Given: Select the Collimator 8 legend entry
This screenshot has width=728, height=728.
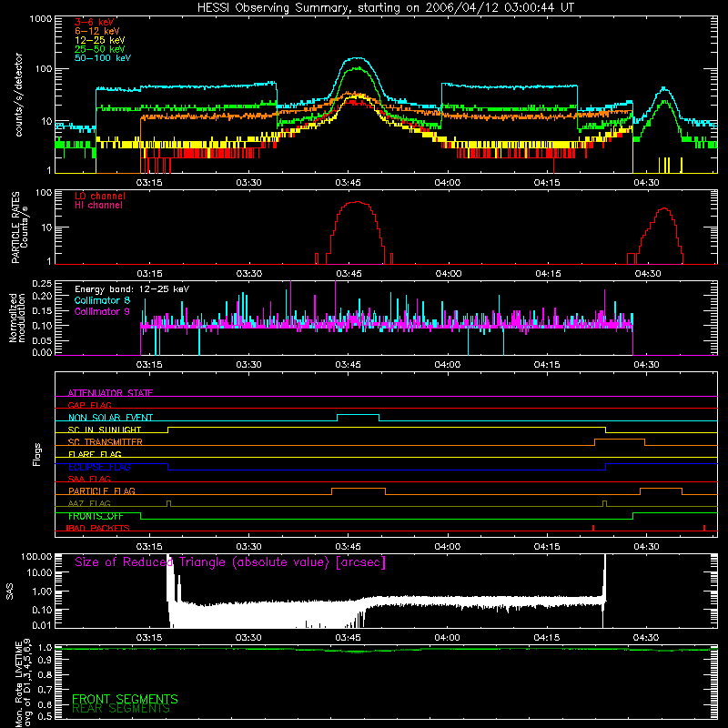Looking at the screenshot, I should 102,300.
